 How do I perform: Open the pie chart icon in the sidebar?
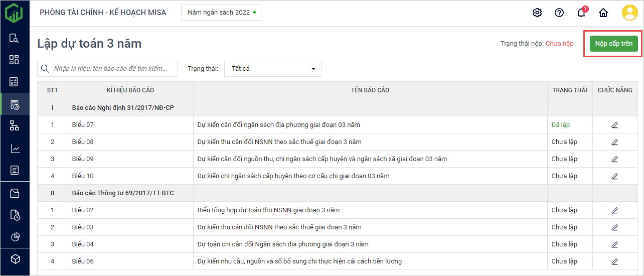click(x=15, y=237)
